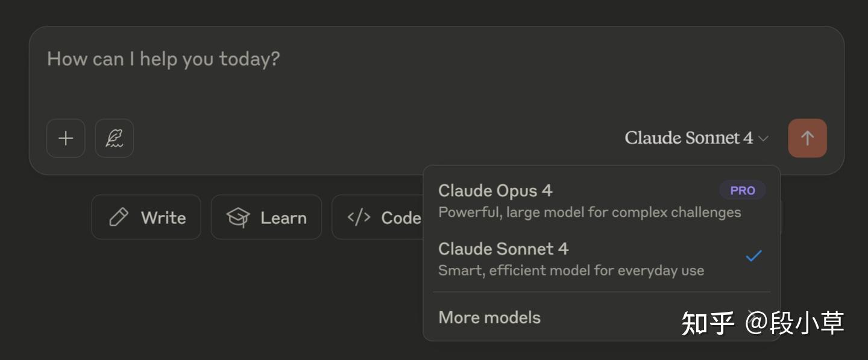Click the Code label text
The image size is (868, 360).
click(401, 217)
